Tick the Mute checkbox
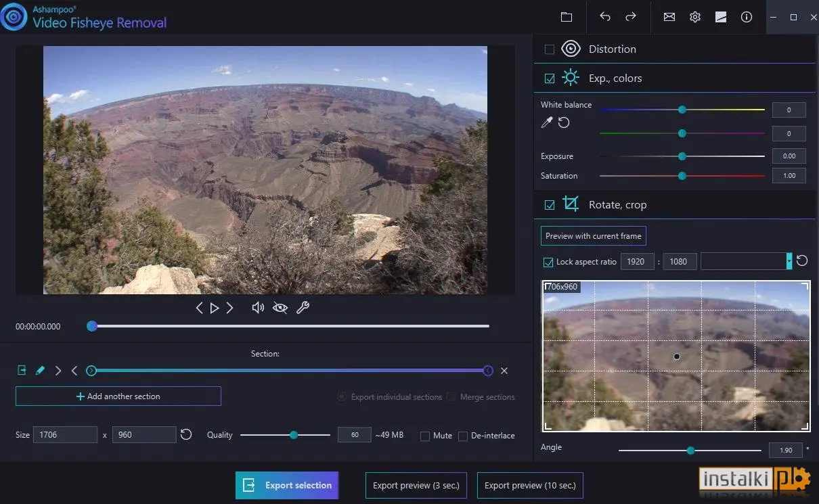 click(425, 436)
